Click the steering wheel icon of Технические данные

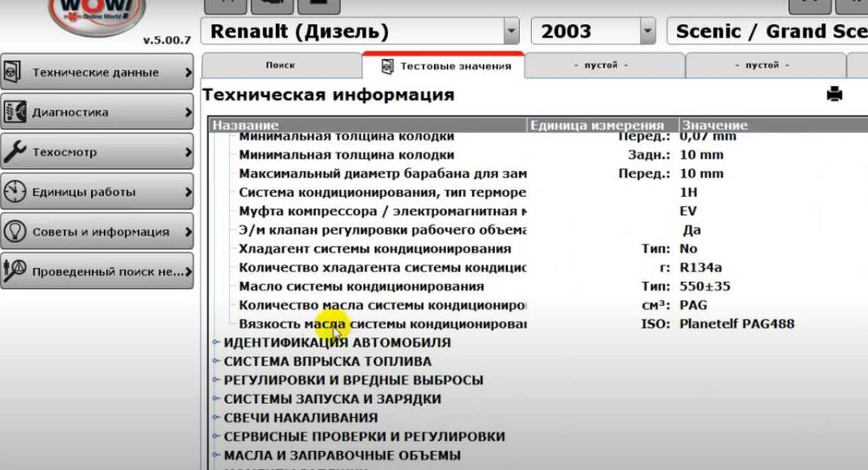pyautogui.click(x=13, y=72)
